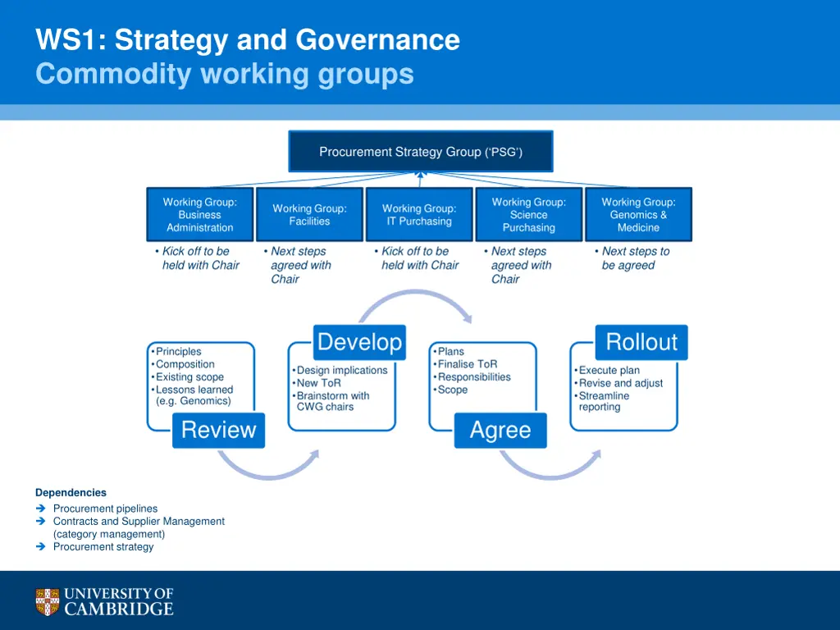Click 'Kick off to be held with Chair' under Business Administration
Screen dimensions: 840x630
coord(198,258)
